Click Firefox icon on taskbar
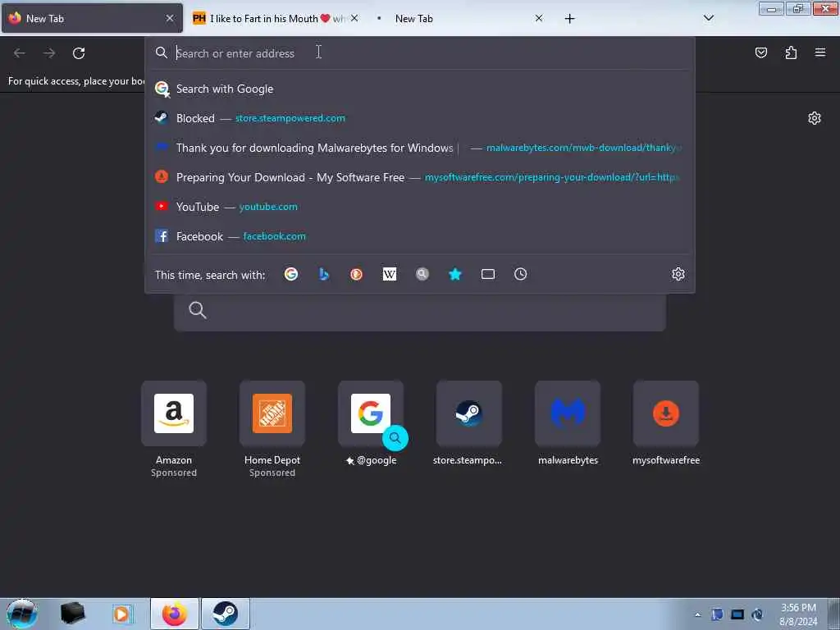 tap(175, 614)
